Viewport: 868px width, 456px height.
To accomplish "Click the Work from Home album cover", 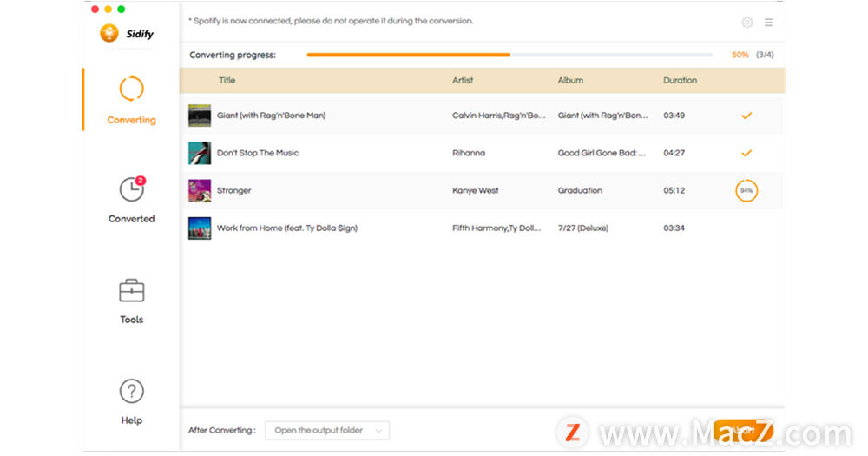I will tap(200, 228).
